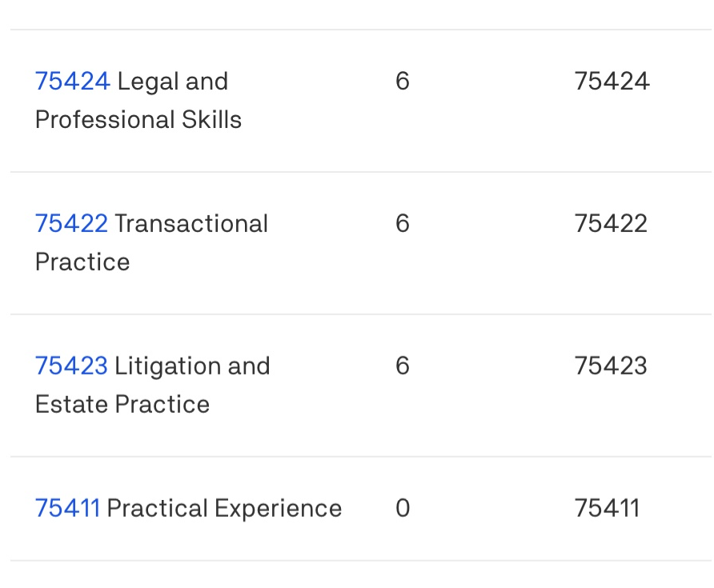Click the 'Estate Practice' text line
Screen dimensions: 714x588
[122, 405]
